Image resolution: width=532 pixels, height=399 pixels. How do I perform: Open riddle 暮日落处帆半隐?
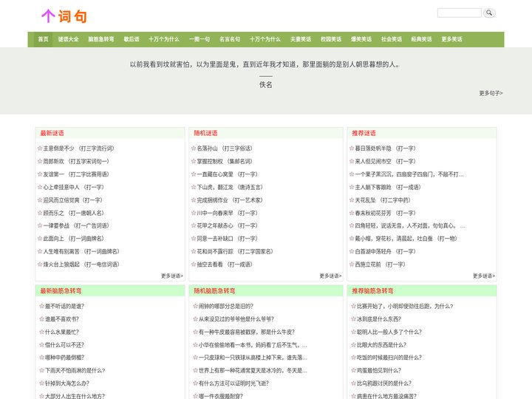tap(386, 149)
